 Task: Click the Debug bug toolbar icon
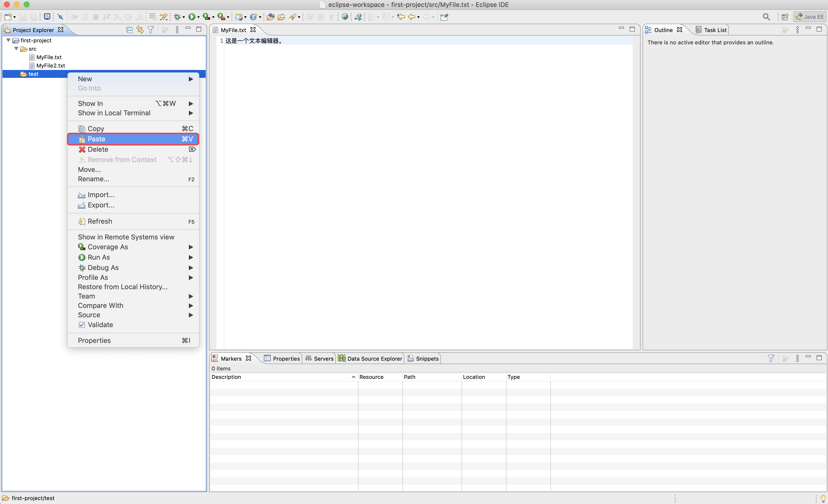(x=178, y=17)
